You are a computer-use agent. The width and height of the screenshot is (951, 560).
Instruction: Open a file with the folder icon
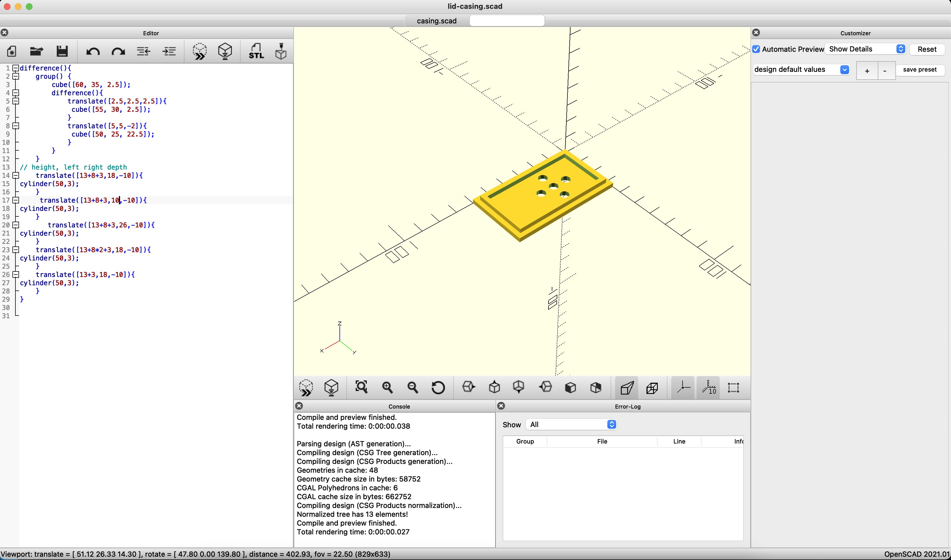[37, 51]
